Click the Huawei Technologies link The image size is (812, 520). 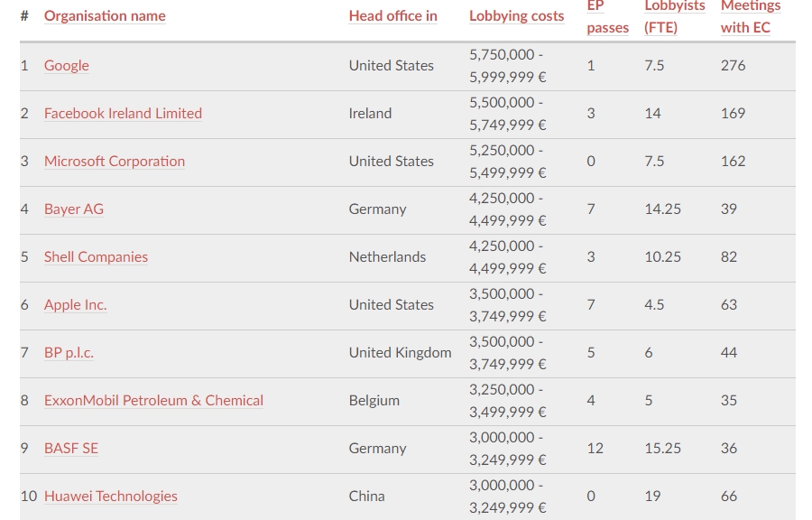coord(111,497)
